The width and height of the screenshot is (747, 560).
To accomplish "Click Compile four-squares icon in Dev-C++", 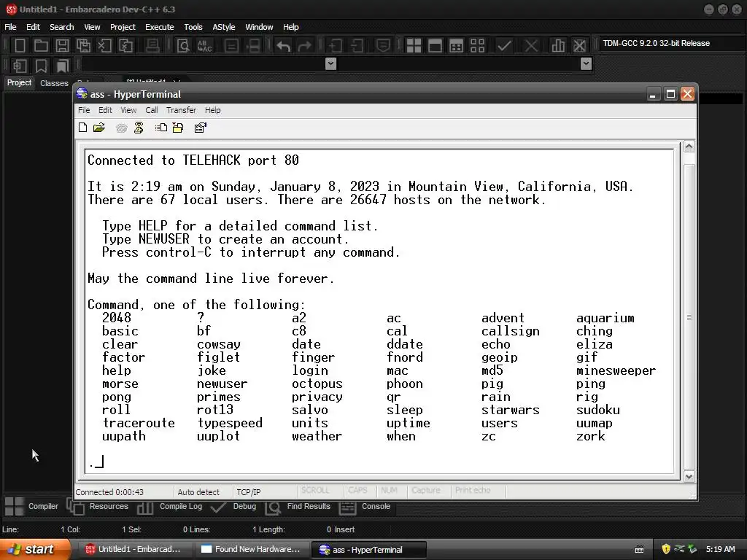I will coord(414,46).
